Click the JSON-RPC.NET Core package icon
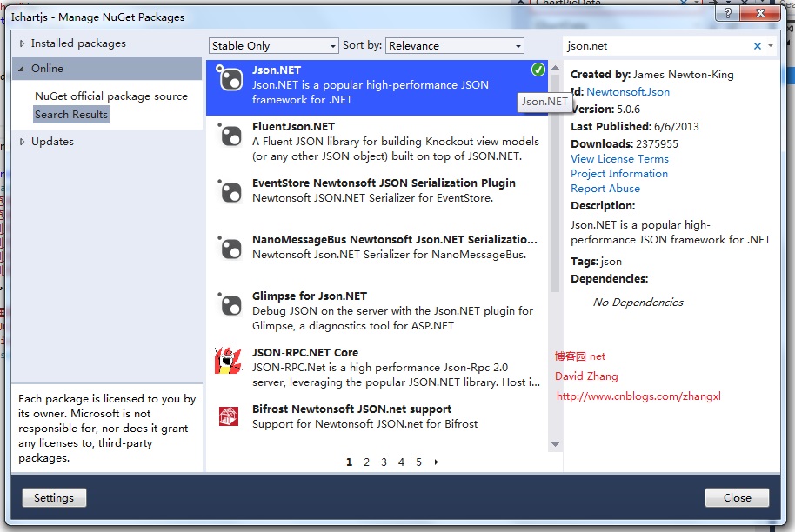 pyautogui.click(x=228, y=360)
